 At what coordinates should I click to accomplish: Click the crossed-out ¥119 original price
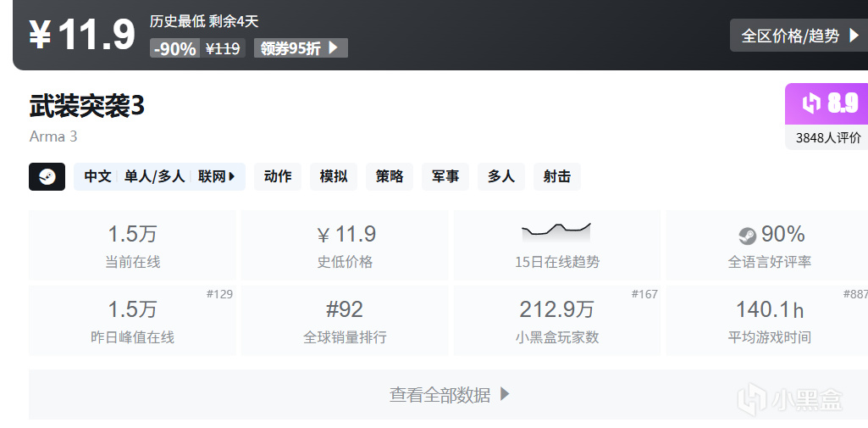click(x=223, y=48)
